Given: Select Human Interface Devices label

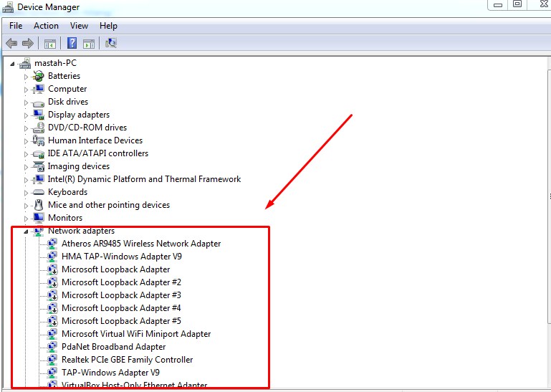Looking at the screenshot, I should click(95, 140).
